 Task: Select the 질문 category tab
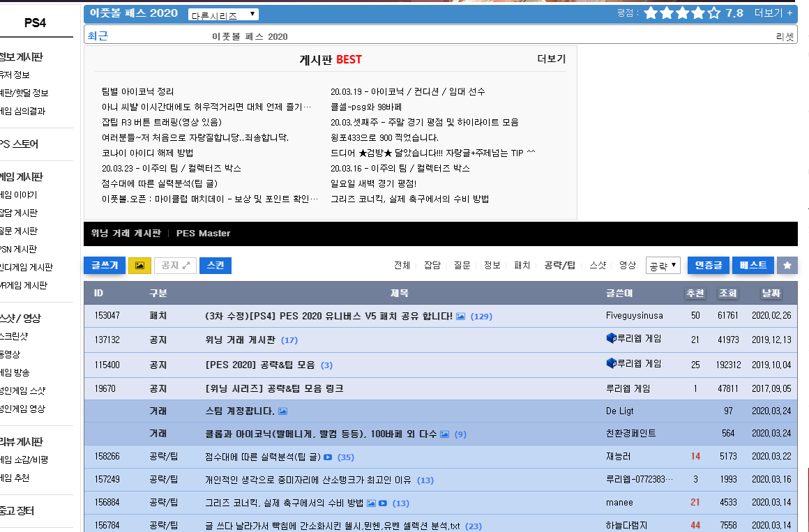pyautogui.click(x=462, y=265)
